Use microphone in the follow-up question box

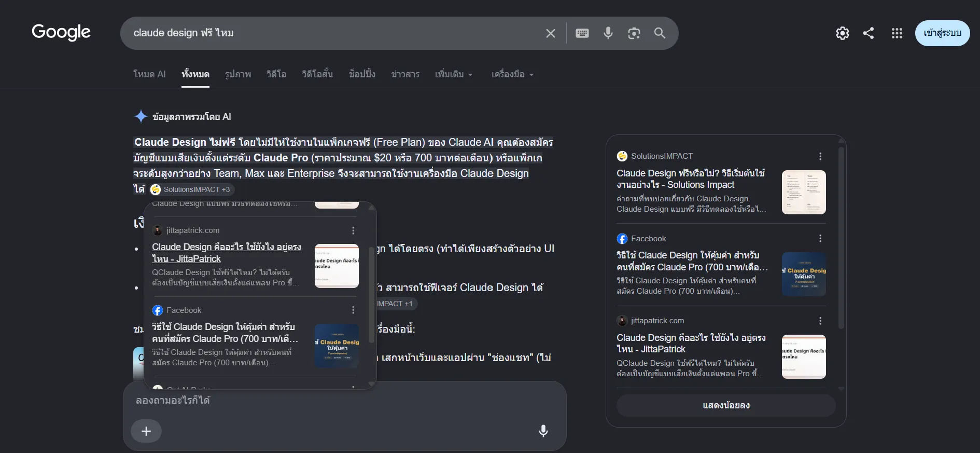pyautogui.click(x=543, y=431)
